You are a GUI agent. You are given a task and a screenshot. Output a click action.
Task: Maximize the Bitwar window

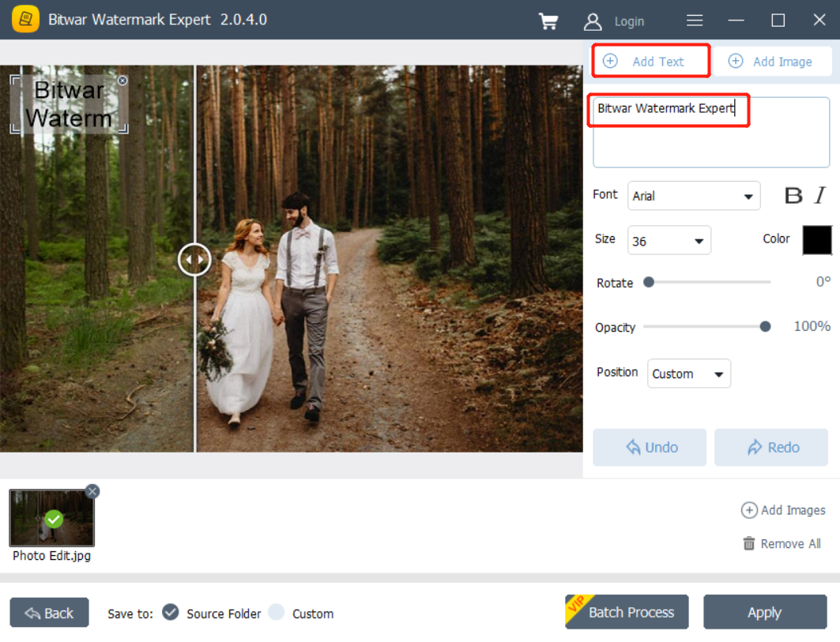[x=778, y=21]
